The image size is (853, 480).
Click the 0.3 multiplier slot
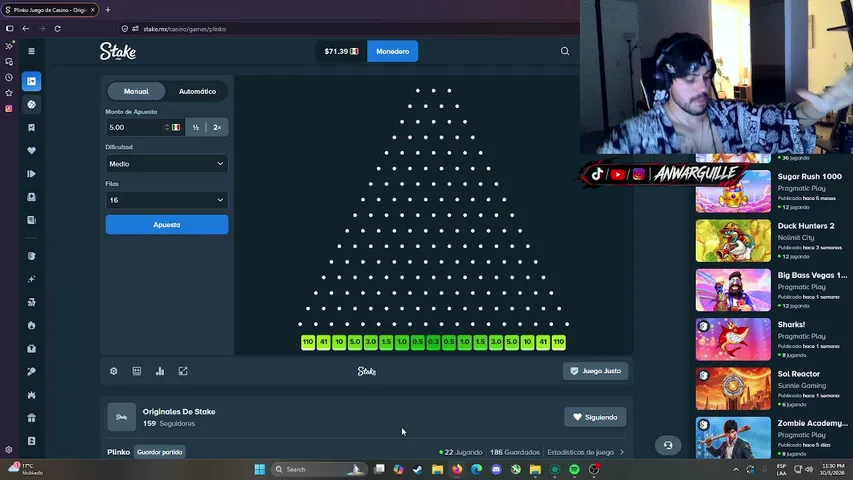pos(433,342)
